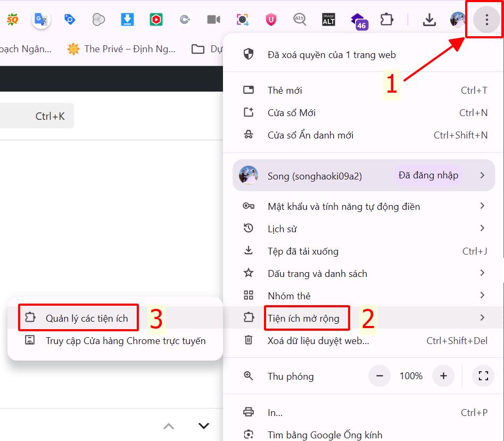Open 'Mật khẩu và tính năng tự động điền'
The image size is (504, 441).
(363, 206)
